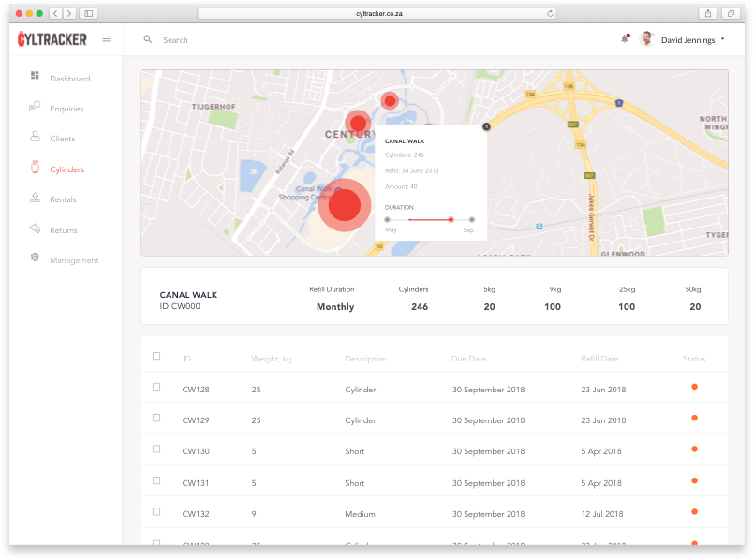
Task: Go to Enquiries in the sidebar
Action: 67,109
